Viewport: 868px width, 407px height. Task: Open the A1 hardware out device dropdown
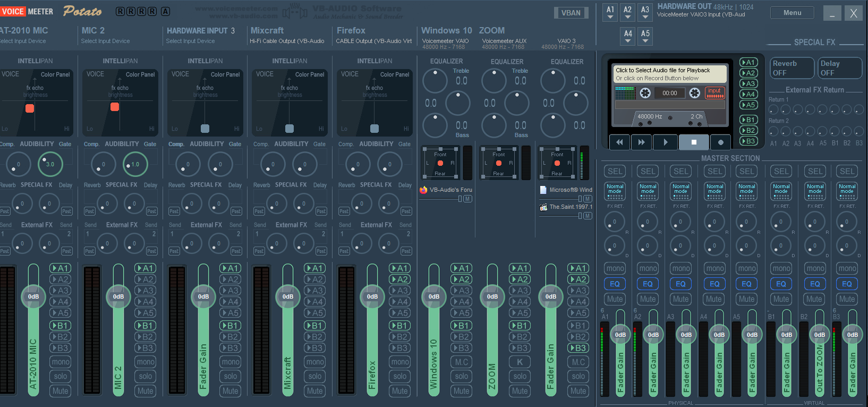coord(610,12)
